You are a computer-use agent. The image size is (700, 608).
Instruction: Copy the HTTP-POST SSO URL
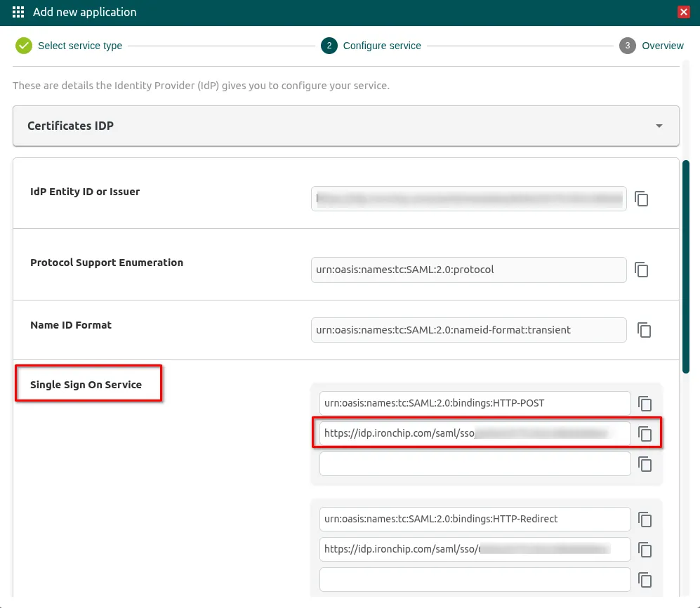645,433
